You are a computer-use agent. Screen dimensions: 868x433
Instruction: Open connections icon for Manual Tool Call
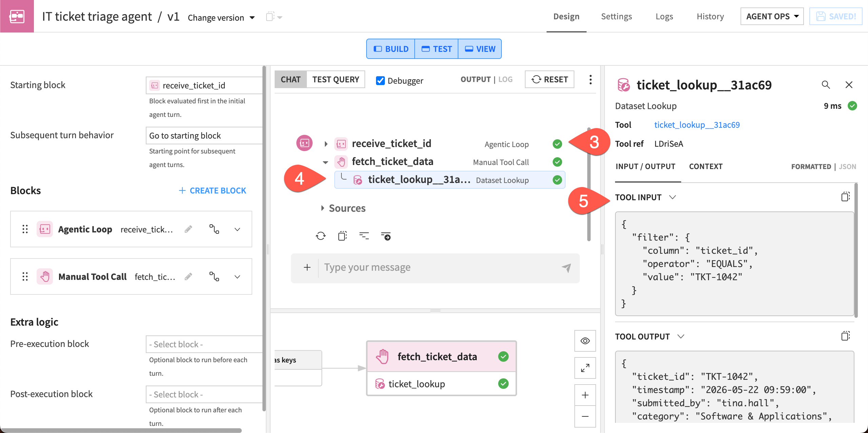[214, 277]
